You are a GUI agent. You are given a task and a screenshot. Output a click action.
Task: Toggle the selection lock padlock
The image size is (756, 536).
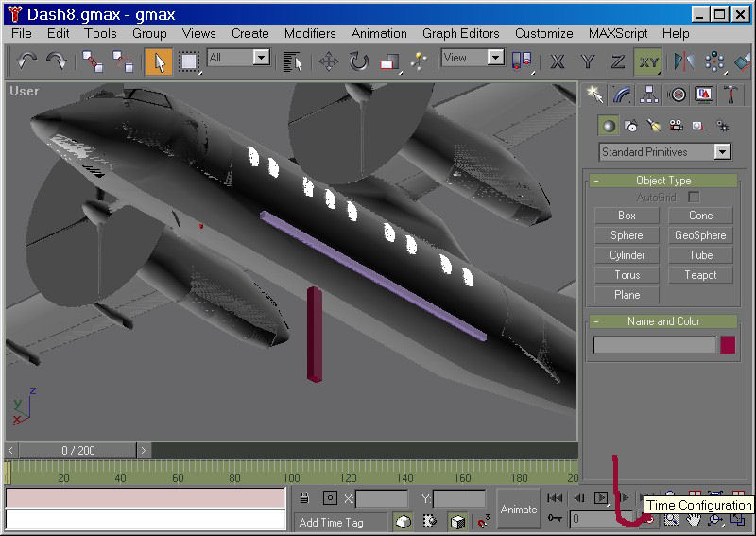[304, 498]
